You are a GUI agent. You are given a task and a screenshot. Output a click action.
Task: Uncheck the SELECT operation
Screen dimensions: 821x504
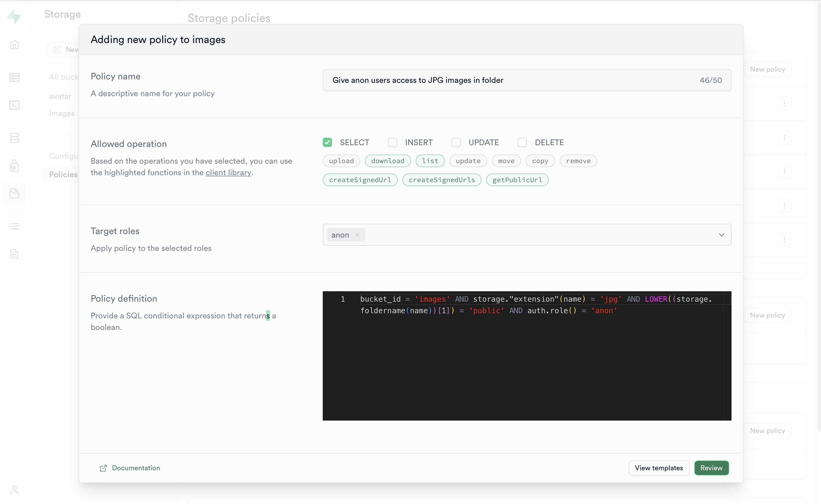pos(327,142)
